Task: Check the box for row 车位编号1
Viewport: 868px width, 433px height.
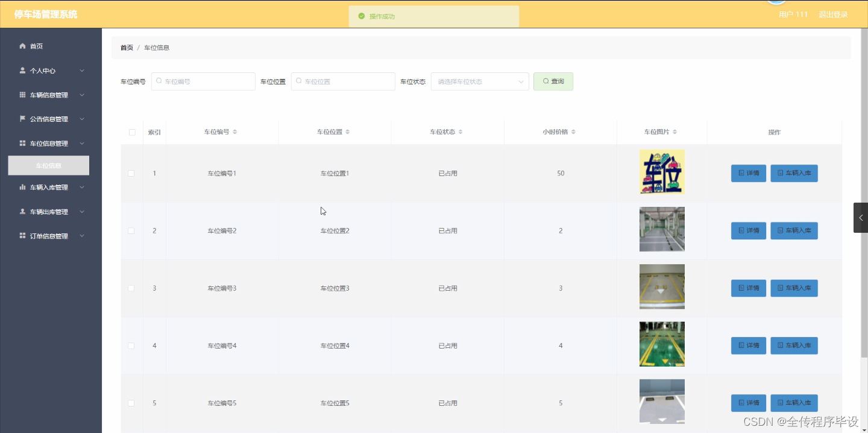Action: 131,174
